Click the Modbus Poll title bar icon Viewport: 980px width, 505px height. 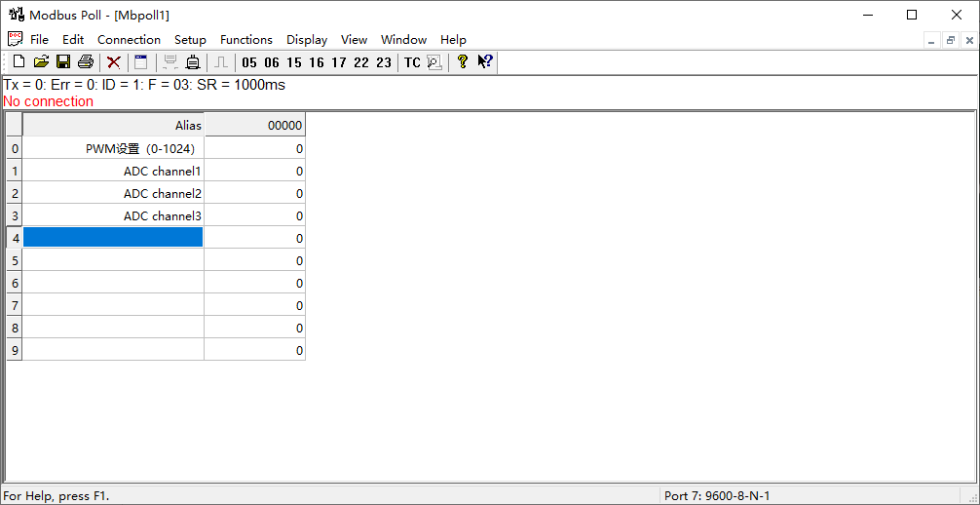coord(17,15)
